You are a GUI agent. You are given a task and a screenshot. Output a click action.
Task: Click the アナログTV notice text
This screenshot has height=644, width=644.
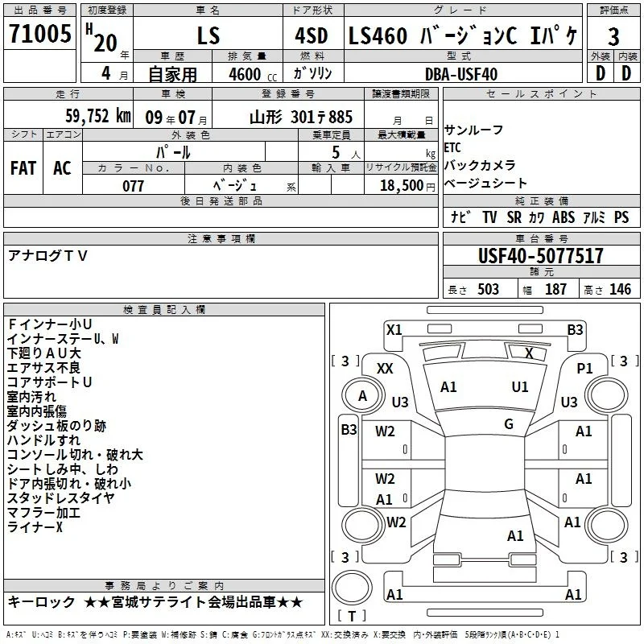(47, 255)
